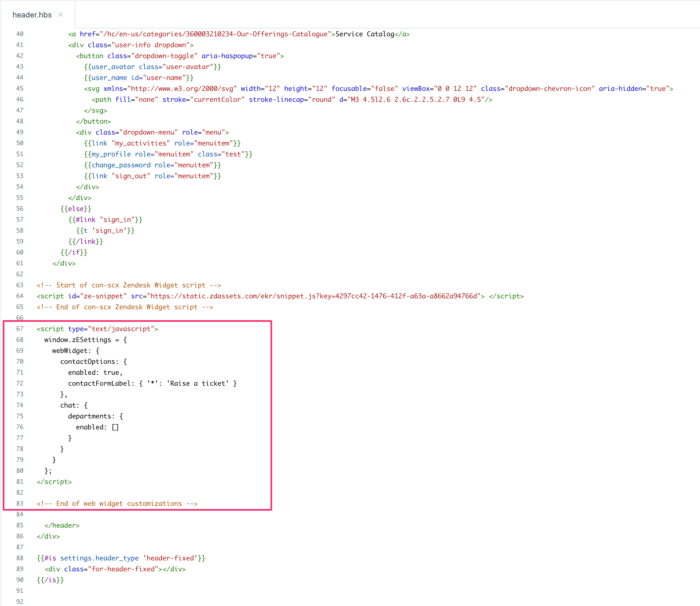
Task: Click the Service Catalog link text
Action: [x=364, y=34]
